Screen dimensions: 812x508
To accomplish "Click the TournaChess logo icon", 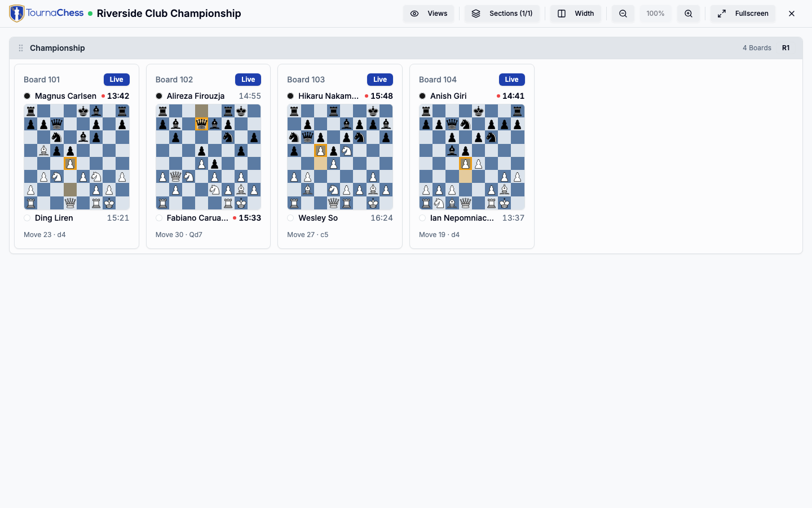I will coord(17,14).
